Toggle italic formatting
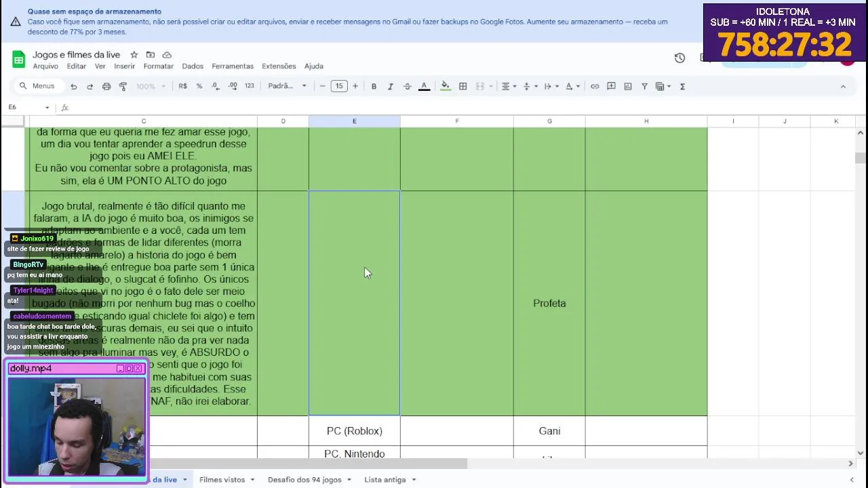 point(390,86)
